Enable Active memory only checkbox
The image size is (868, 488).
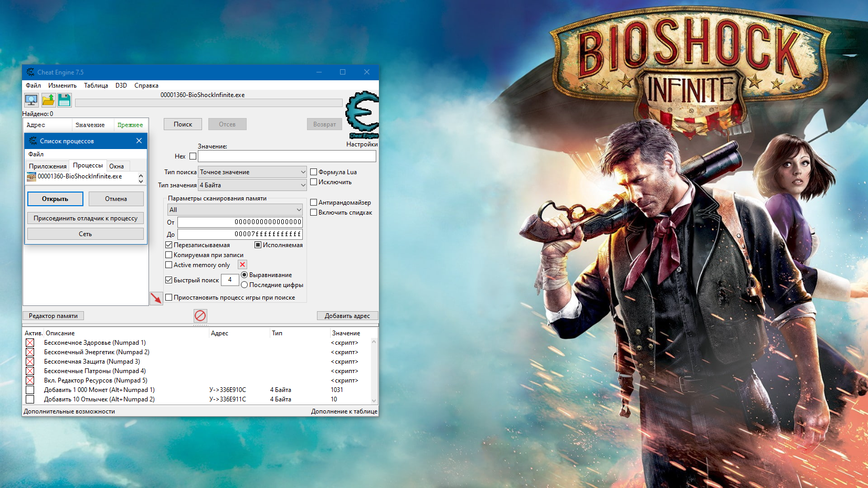click(169, 265)
